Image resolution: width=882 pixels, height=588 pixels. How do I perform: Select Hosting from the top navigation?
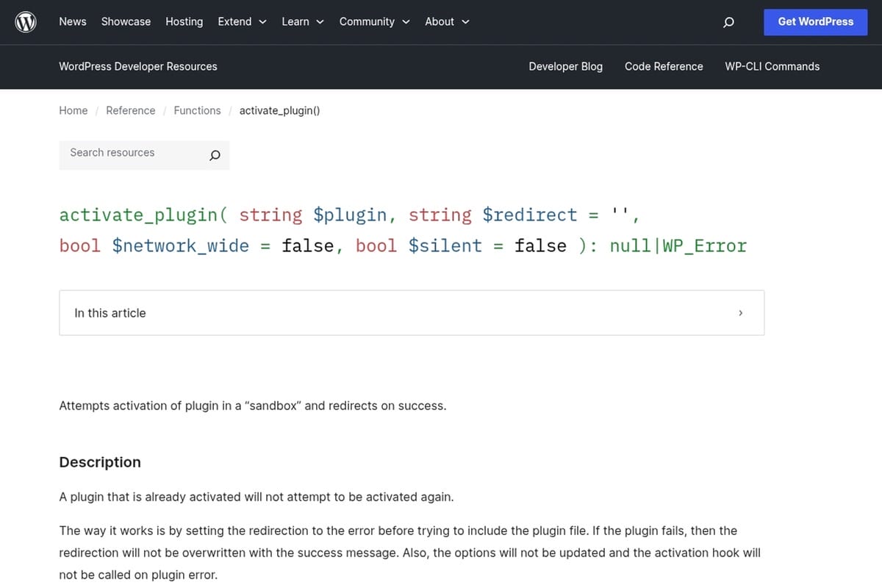[184, 21]
